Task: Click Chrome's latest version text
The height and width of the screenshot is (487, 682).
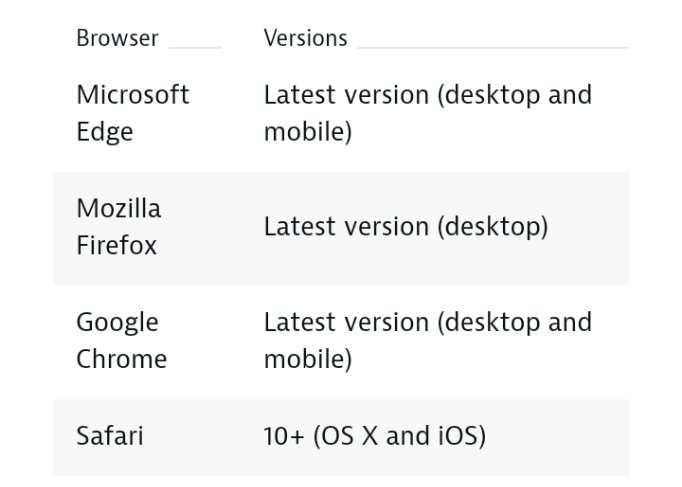Action: tap(428, 340)
